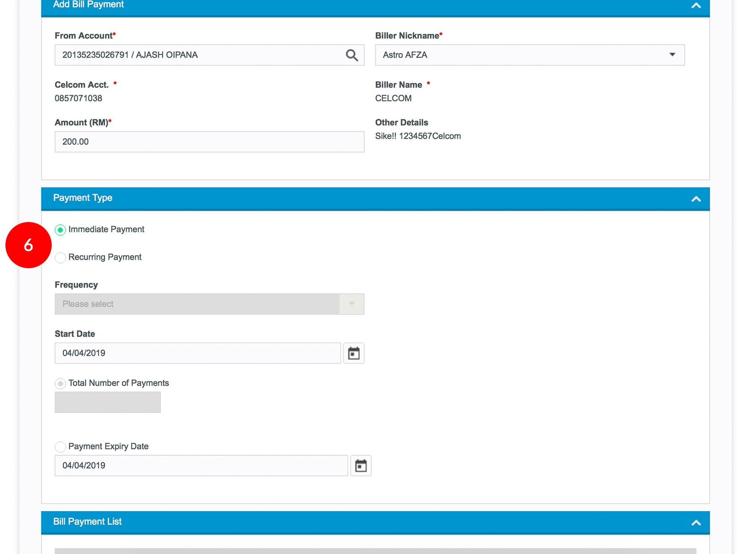
Task: Open the Frequency 'Please select' dropdown
Action: click(209, 304)
